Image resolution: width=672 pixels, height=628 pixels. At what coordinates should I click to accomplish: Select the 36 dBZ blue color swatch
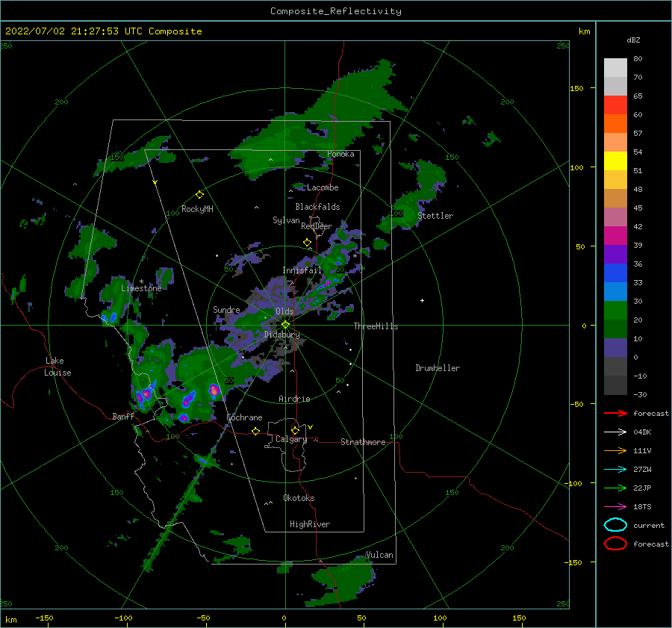coord(615,273)
